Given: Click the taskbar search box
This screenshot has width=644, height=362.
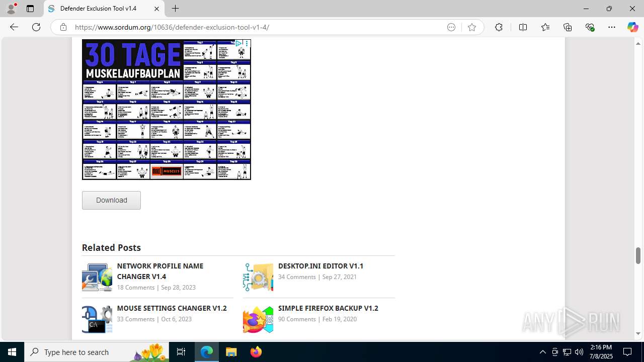Looking at the screenshot, I should coord(97,352).
